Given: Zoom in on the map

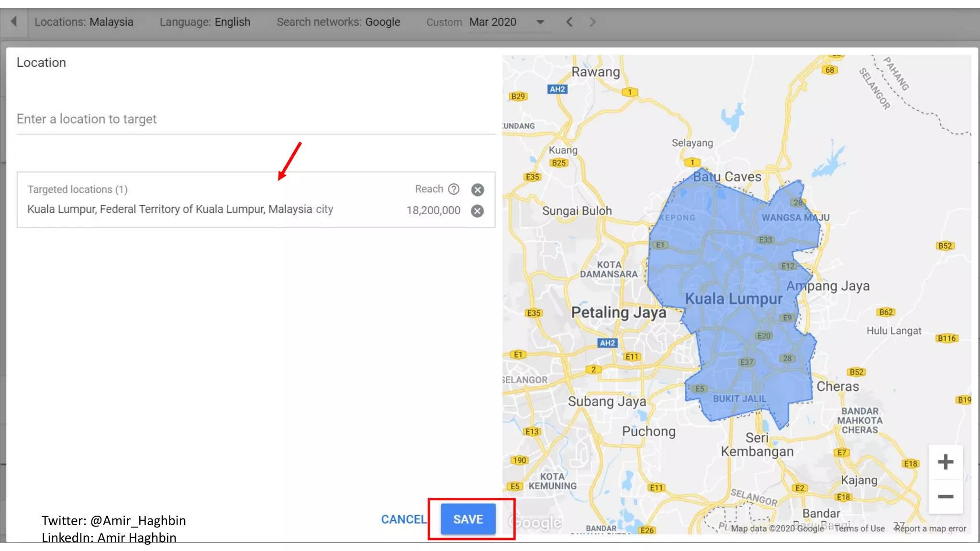Looking at the screenshot, I should 945,462.
